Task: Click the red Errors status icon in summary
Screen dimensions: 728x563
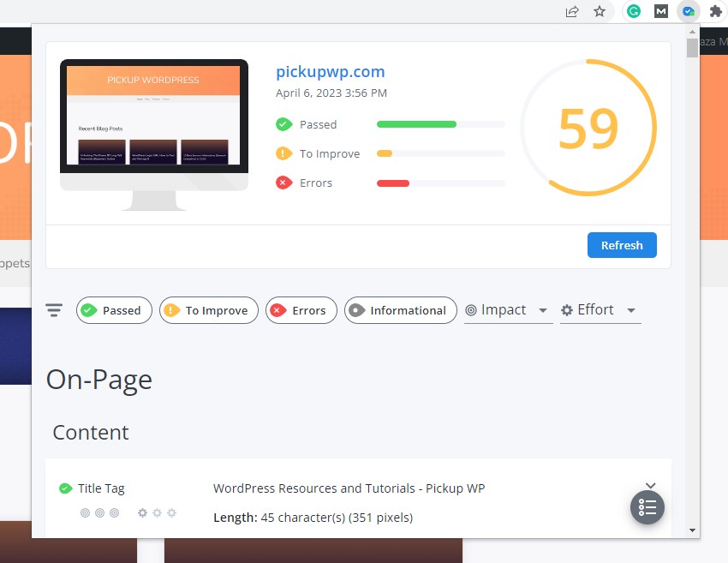Action: (x=283, y=183)
